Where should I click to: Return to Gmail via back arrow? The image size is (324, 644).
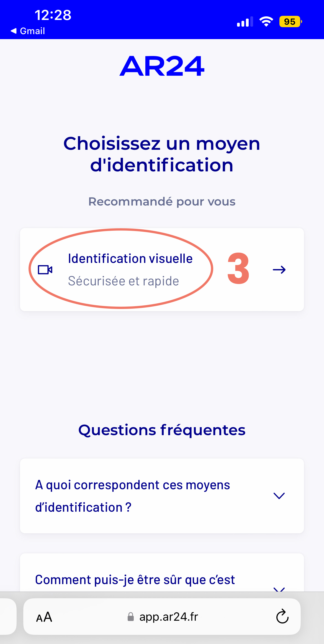pyautogui.click(x=28, y=31)
